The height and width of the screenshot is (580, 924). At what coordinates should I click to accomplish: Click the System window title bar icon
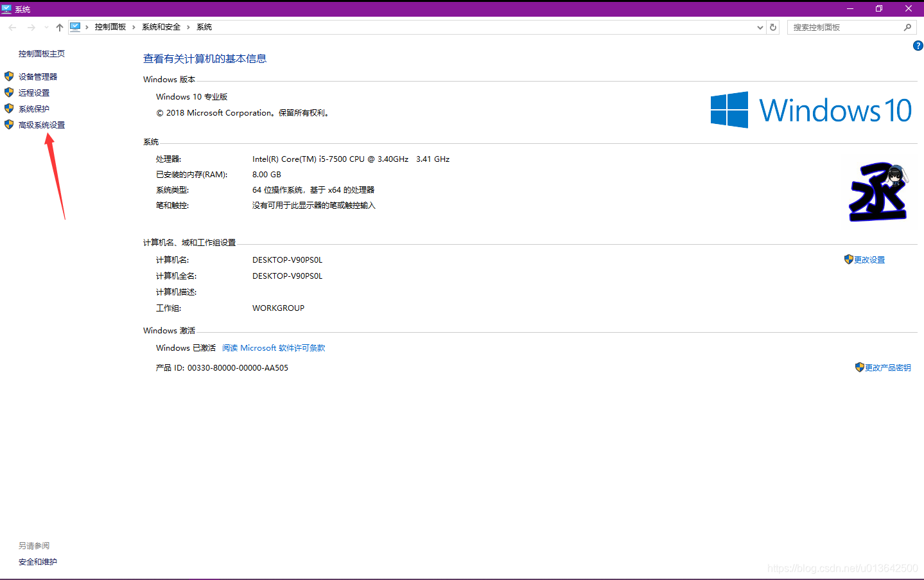[6, 9]
